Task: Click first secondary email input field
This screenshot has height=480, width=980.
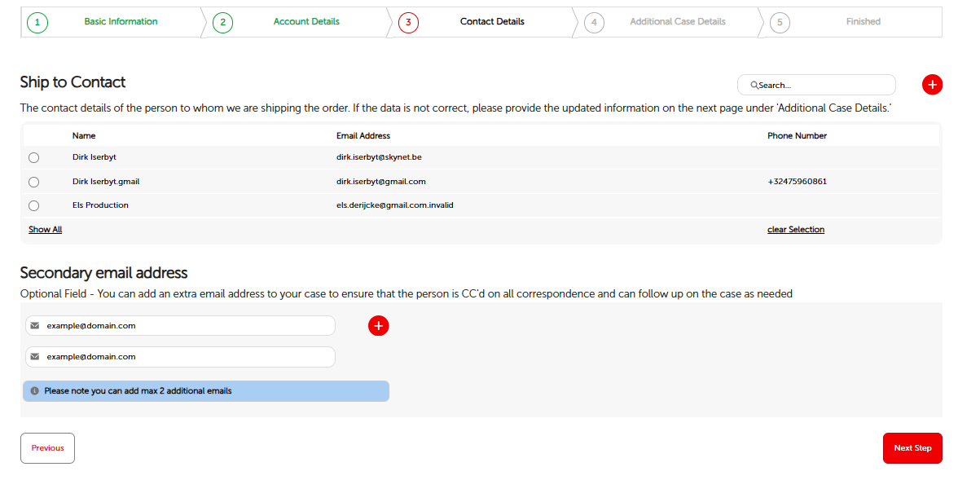Action: pyautogui.click(x=187, y=326)
